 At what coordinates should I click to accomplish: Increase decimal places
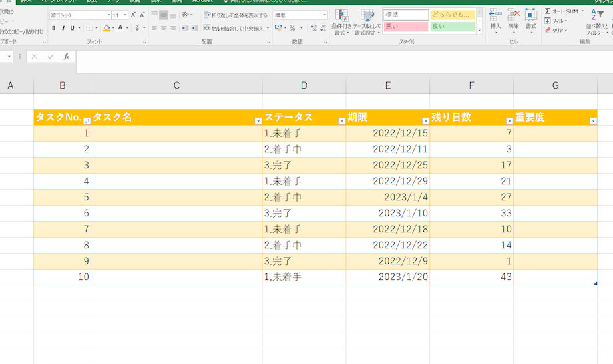[x=314, y=28]
